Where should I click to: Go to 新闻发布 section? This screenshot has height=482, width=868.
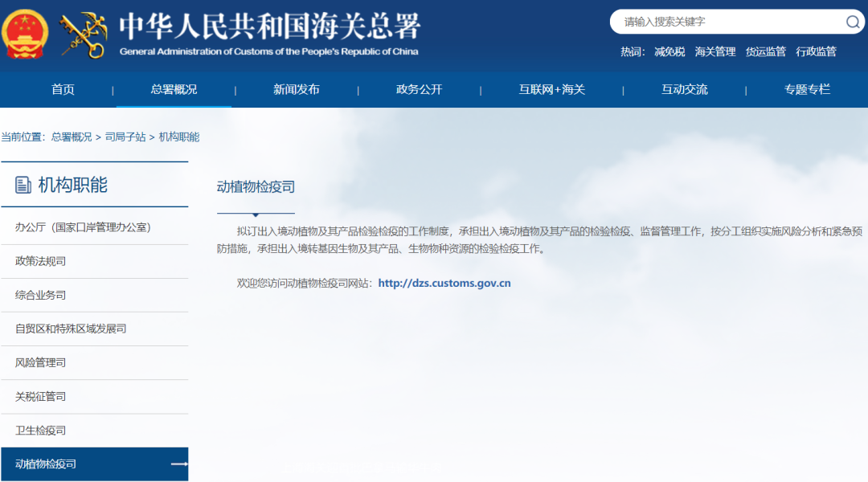click(296, 90)
